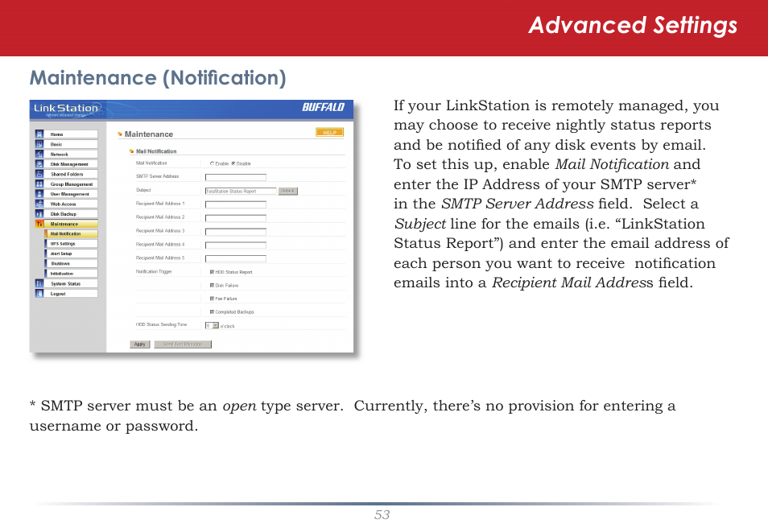This screenshot has width=768, height=532.
Task: Click the Shared Folders icon
Action: coord(39,174)
